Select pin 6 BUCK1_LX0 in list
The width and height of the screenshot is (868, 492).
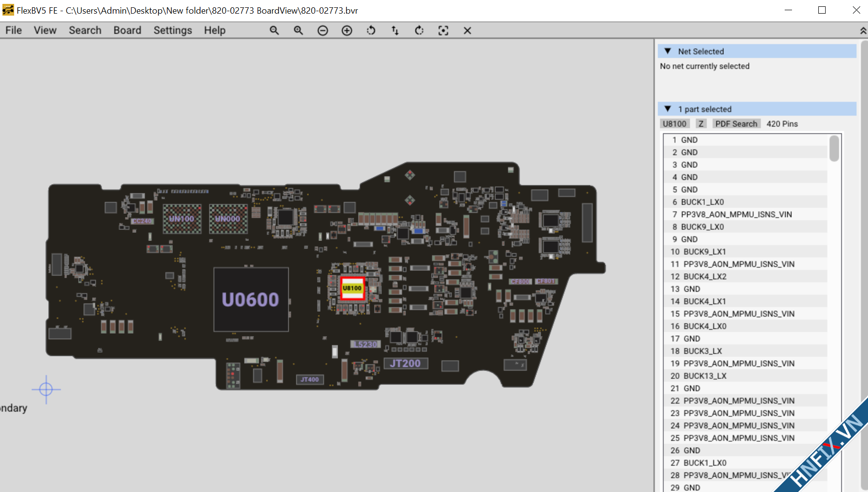[x=702, y=202]
